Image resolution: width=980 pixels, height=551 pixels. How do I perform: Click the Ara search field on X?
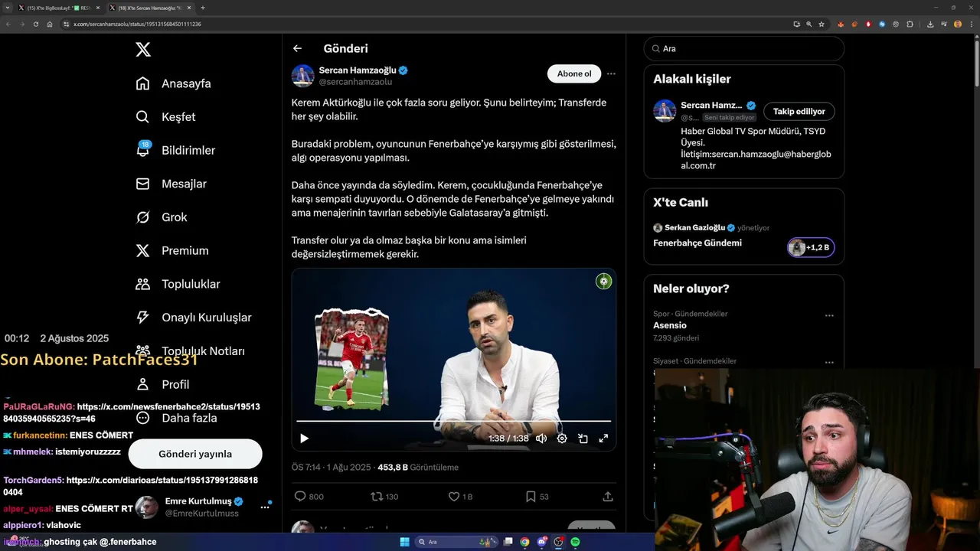(744, 48)
